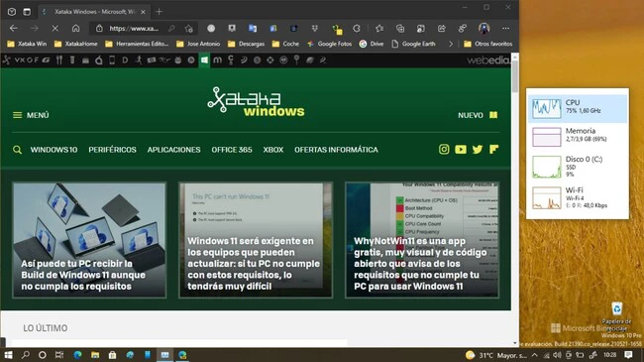This screenshot has height=362, width=644.
Task: Select Wi-Fi in performance widget
Action: 577,197
